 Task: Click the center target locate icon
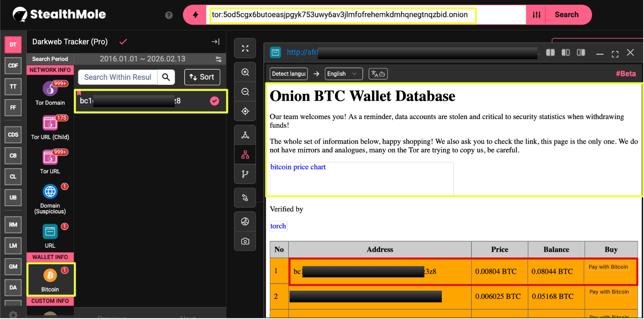point(245,111)
